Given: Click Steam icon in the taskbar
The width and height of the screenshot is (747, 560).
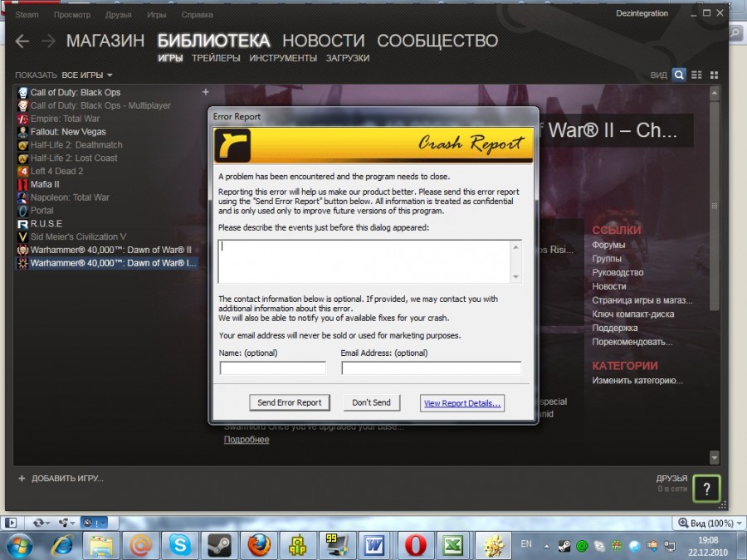Looking at the screenshot, I should pyautogui.click(x=218, y=546).
